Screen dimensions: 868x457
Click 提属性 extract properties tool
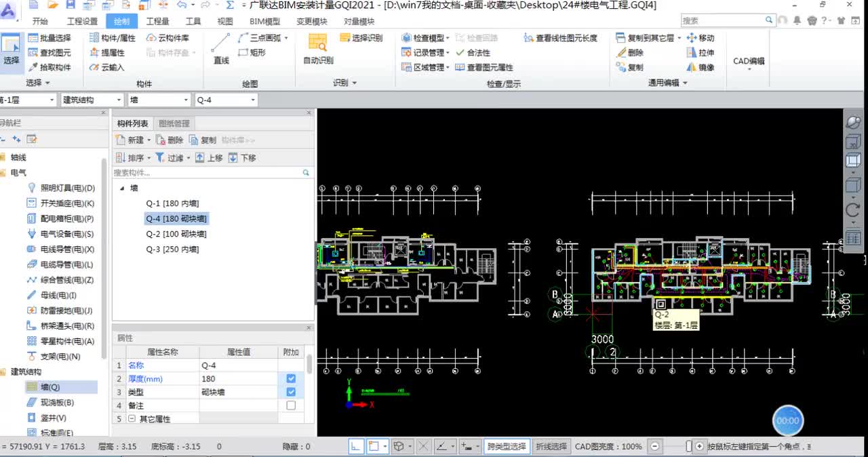[x=107, y=53]
